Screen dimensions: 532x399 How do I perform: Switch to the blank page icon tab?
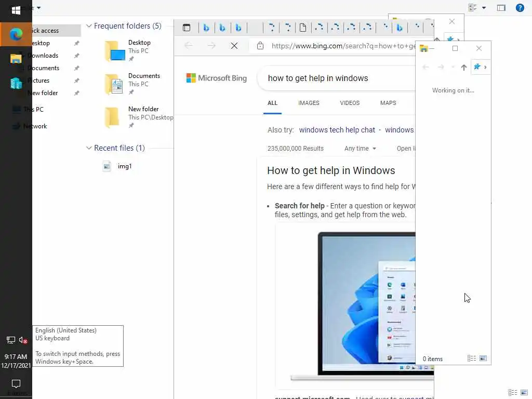[303, 28]
